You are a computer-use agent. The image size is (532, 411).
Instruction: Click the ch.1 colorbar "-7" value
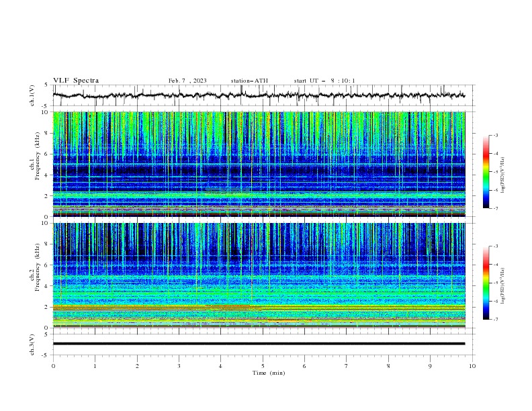pos(496,208)
